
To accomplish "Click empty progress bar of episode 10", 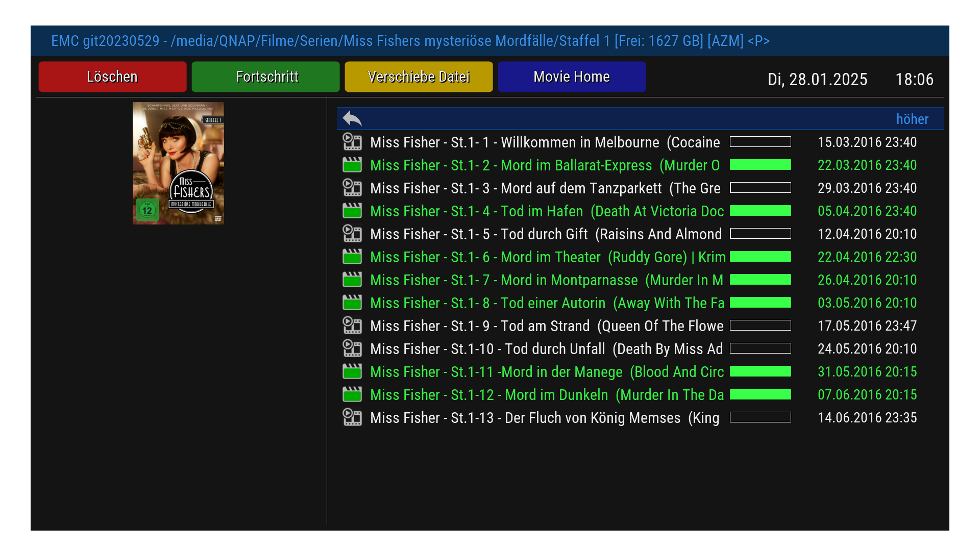I will [x=760, y=348].
